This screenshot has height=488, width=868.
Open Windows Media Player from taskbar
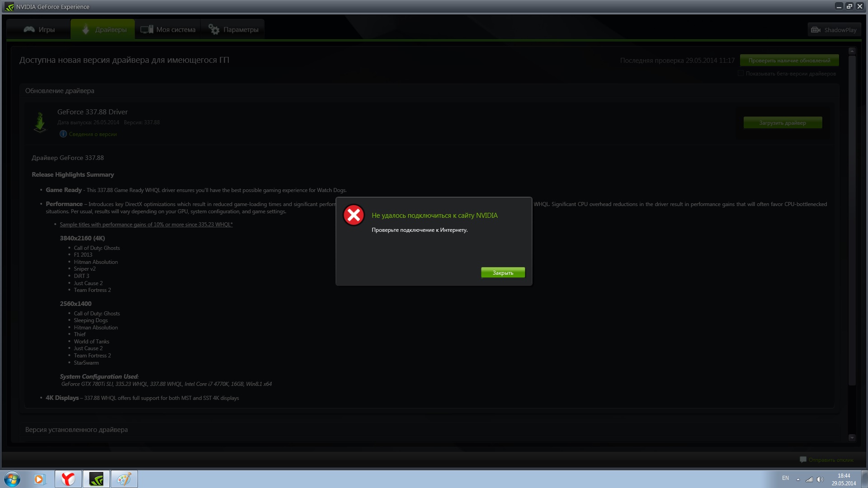(x=39, y=479)
